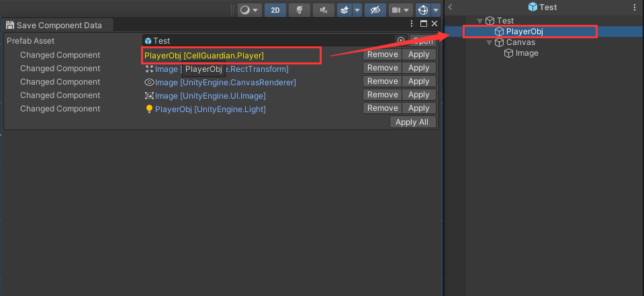Click the Prefab Asset field containing Test
Screen dimensions: 644x296
click(275, 41)
